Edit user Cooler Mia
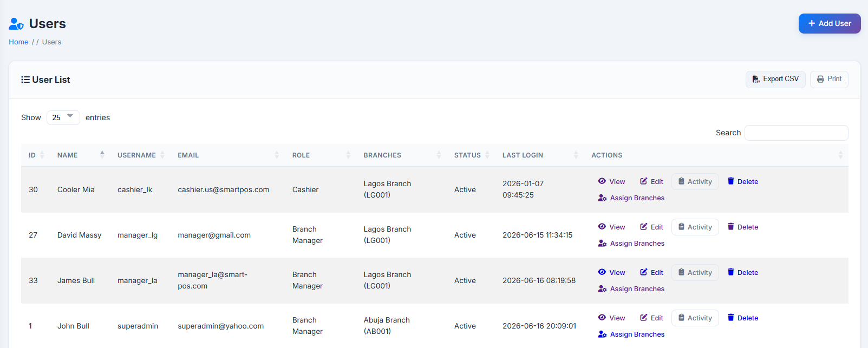This screenshot has height=348, width=868. [x=651, y=182]
